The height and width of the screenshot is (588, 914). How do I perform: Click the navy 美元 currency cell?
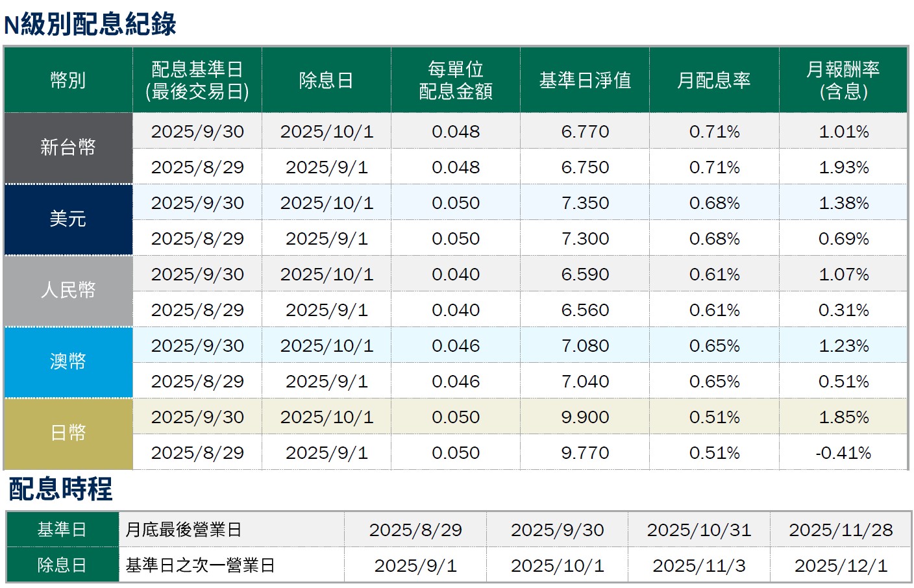tap(68, 219)
